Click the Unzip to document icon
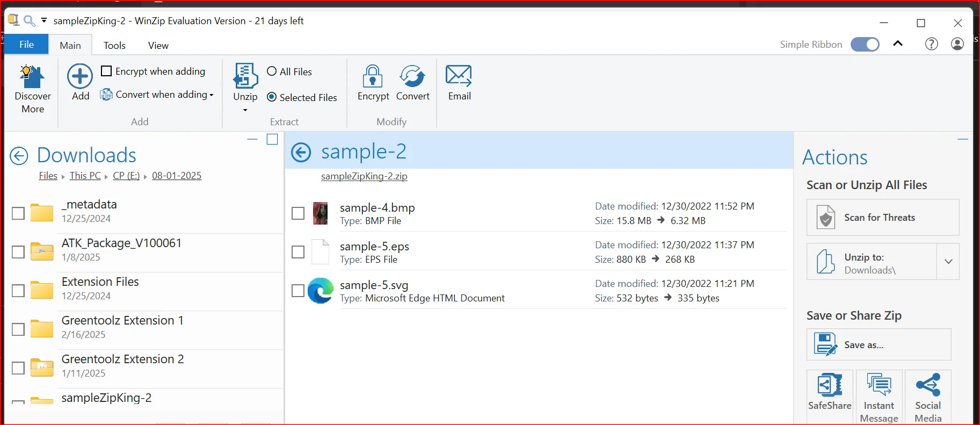The image size is (980, 425). tap(826, 262)
